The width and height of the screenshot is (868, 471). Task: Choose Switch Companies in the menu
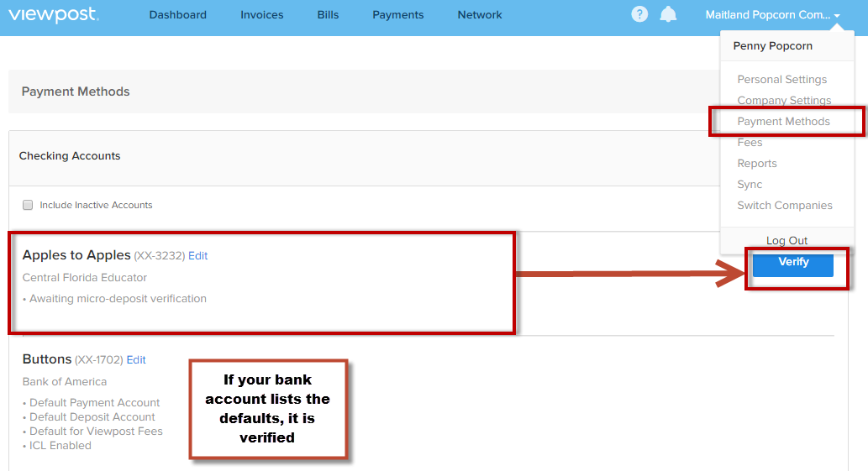(x=785, y=206)
